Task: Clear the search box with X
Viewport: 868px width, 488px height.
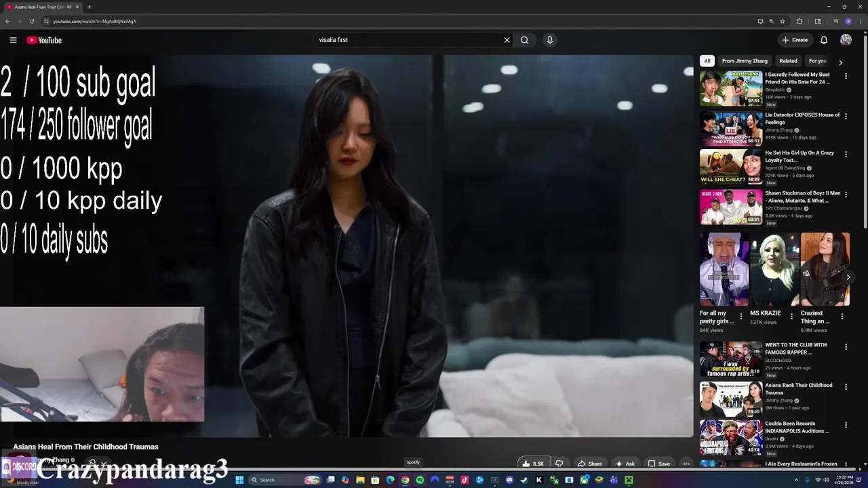Action: coord(507,40)
